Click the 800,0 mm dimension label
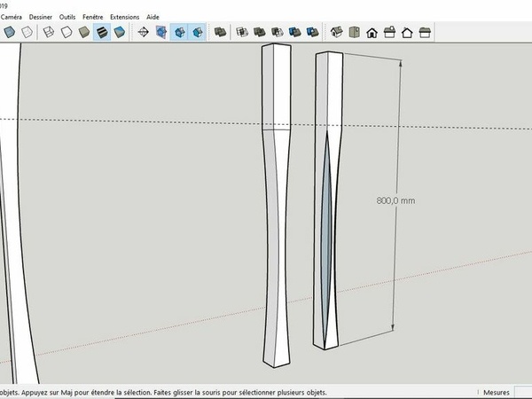The height and width of the screenshot is (399, 532). tap(395, 200)
